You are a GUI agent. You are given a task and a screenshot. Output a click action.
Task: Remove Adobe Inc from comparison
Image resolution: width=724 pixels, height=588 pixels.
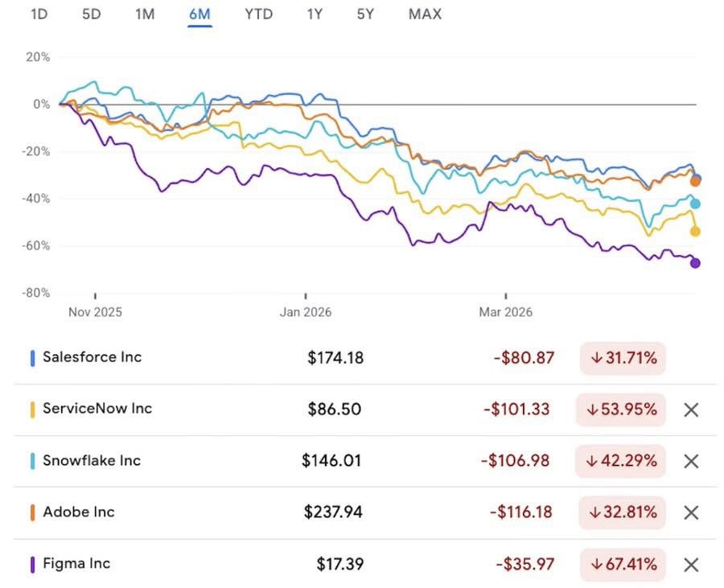click(690, 512)
